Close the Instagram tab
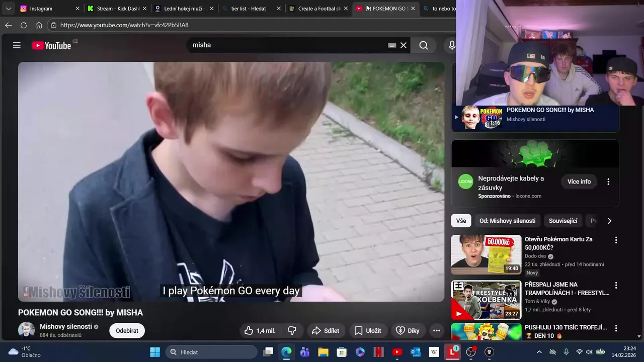The height and width of the screenshot is (362, 644). [77, 9]
